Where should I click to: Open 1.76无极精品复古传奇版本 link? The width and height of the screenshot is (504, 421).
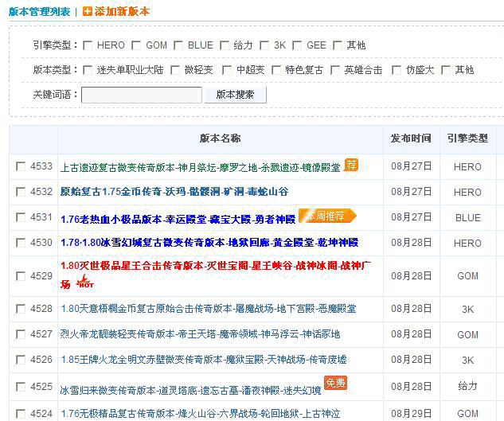[x=201, y=413]
